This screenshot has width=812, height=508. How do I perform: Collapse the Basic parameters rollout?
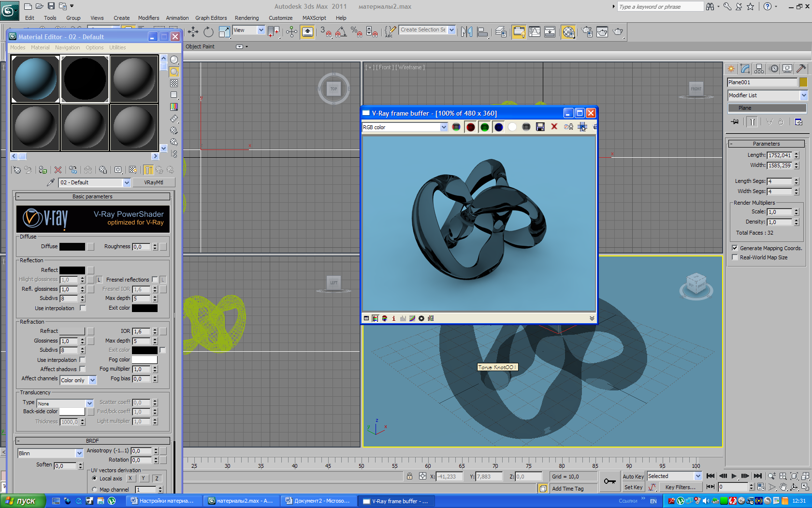pos(92,196)
